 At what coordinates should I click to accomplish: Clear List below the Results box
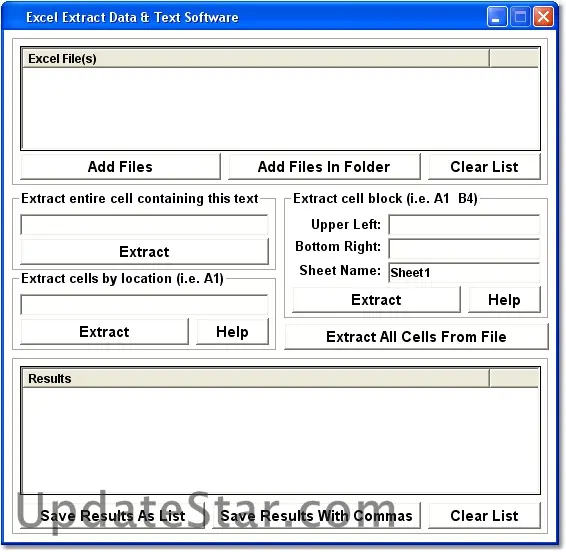pyautogui.click(x=484, y=516)
